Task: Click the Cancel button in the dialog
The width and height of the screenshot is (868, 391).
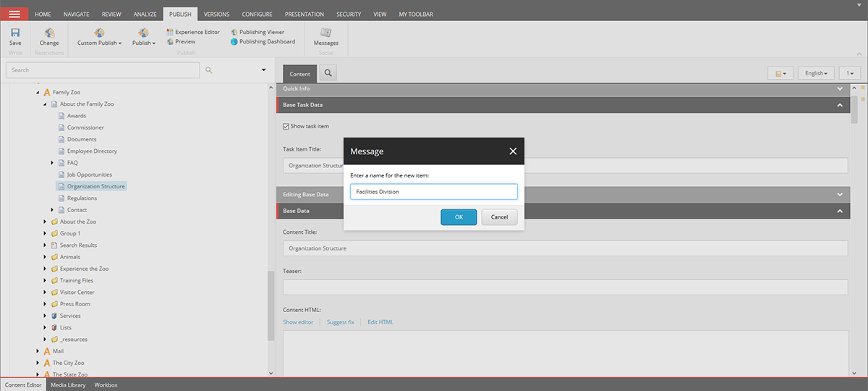Action: pos(499,217)
